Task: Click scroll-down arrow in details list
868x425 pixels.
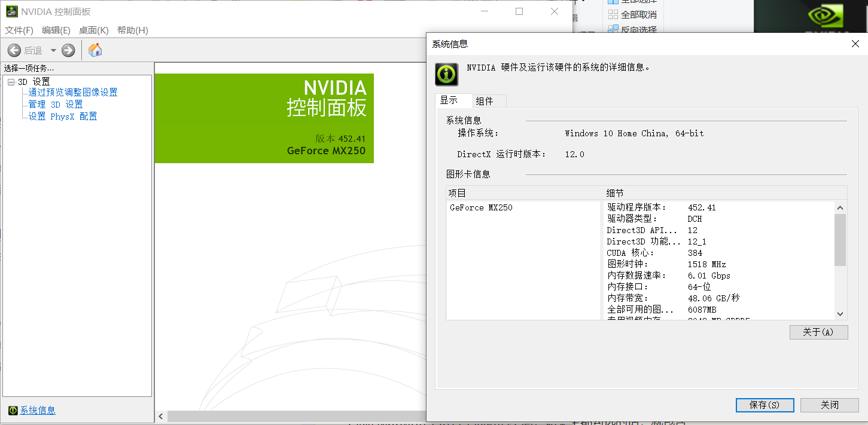Action: pos(840,314)
